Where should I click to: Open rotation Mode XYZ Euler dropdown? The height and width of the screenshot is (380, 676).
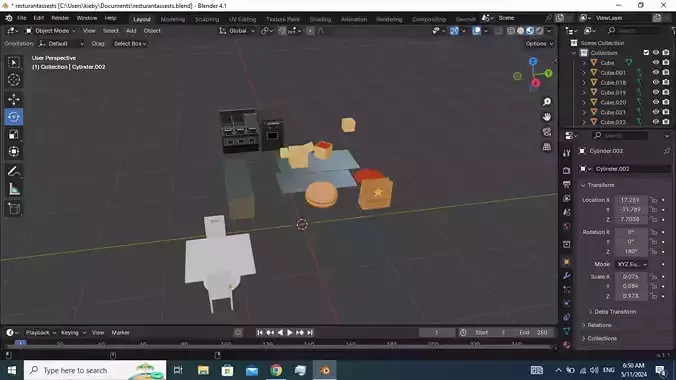coord(632,264)
